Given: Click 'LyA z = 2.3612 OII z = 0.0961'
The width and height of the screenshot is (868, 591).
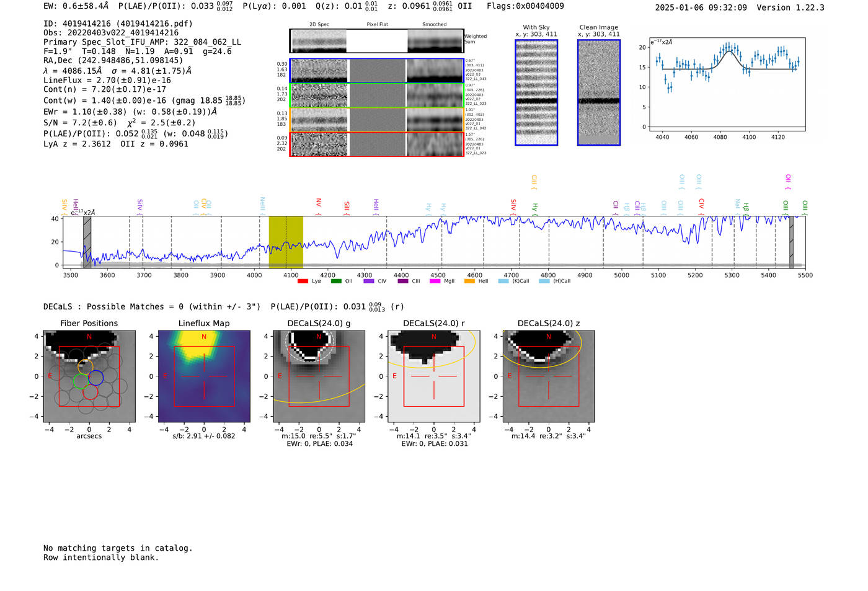Looking at the screenshot, I should click(x=116, y=144).
